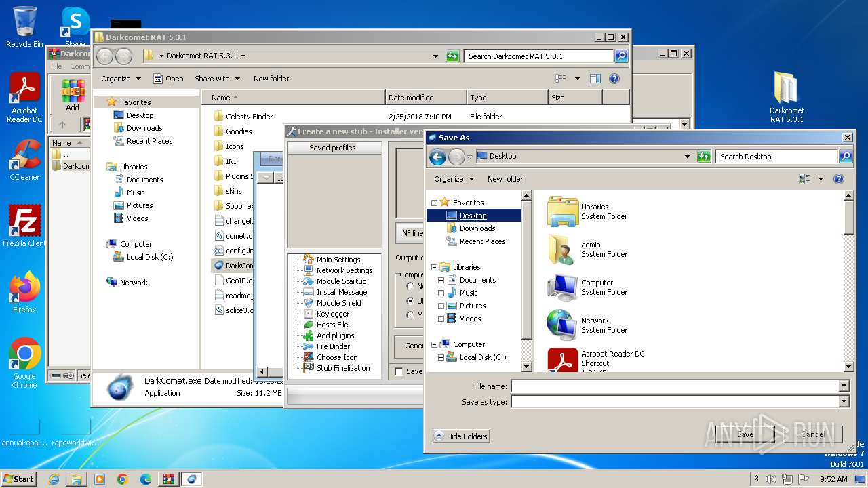The height and width of the screenshot is (488, 868).
Task: Expand Documents in Save As tree
Action: [x=441, y=280]
